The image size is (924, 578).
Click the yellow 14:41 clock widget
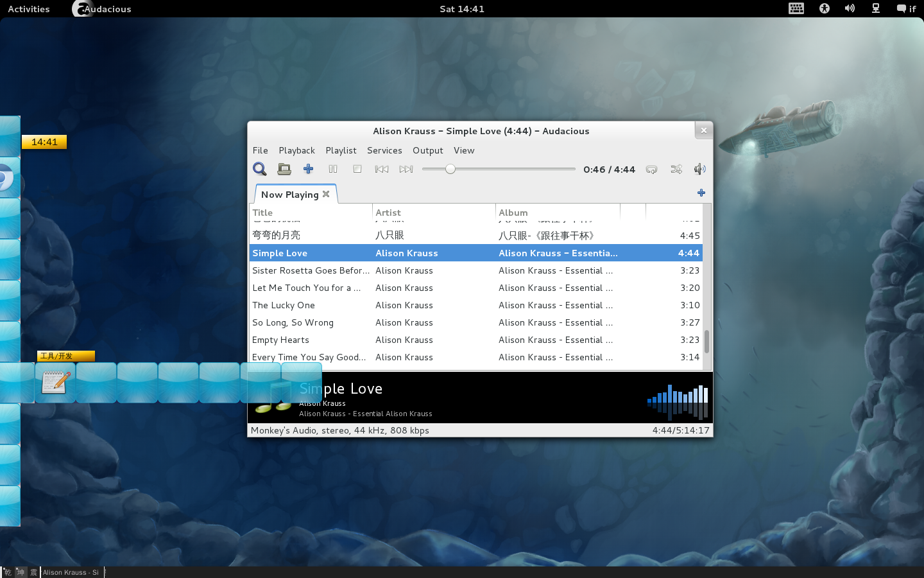coord(44,142)
